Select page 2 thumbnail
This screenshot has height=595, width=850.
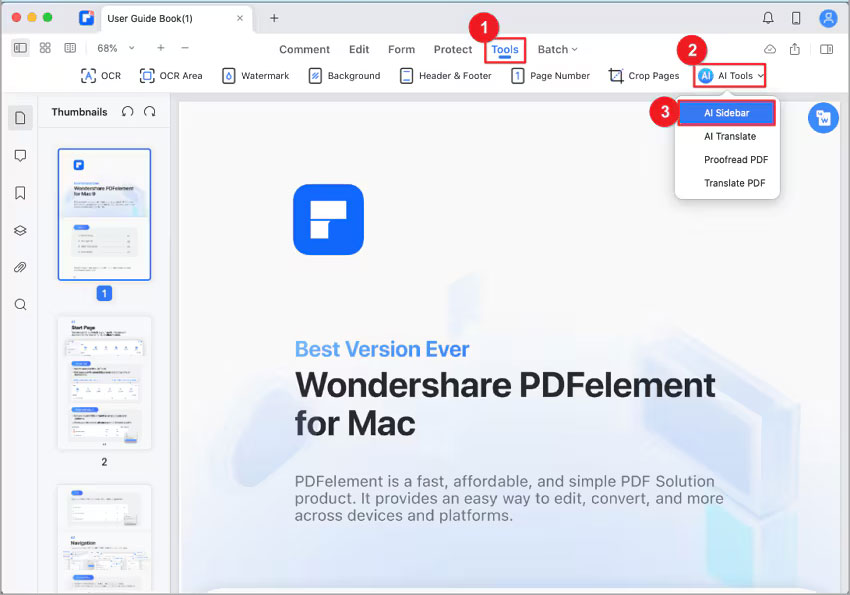tap(104, 383)
